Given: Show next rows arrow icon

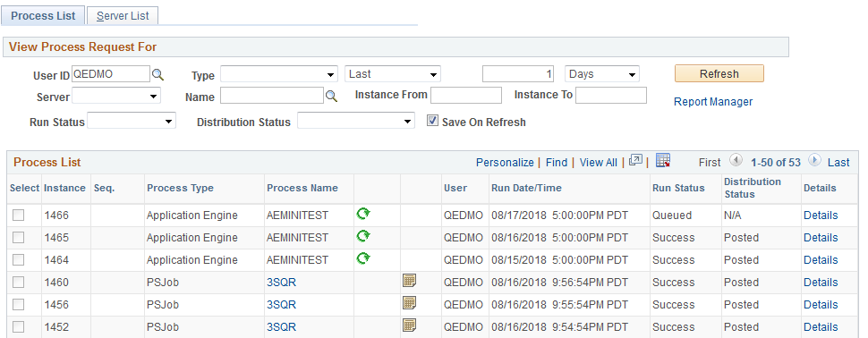Looking at the screenshot, I should point(813,161).
